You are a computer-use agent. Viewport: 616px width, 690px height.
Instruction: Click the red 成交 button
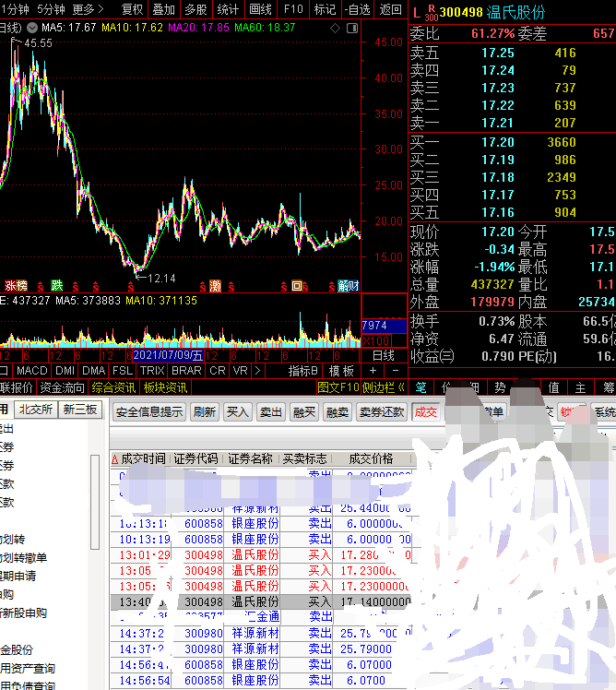(426, 412)
